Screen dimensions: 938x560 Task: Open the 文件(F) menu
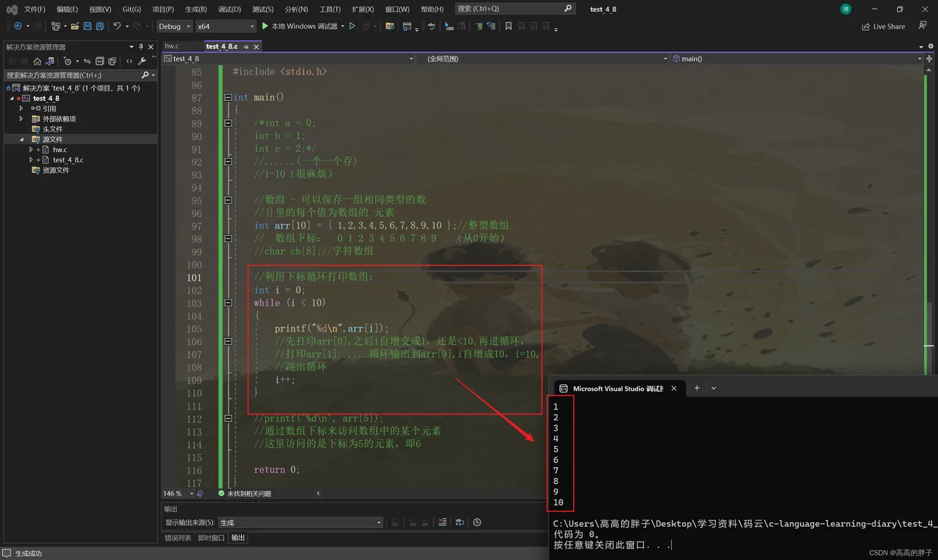tap(35, 9)
